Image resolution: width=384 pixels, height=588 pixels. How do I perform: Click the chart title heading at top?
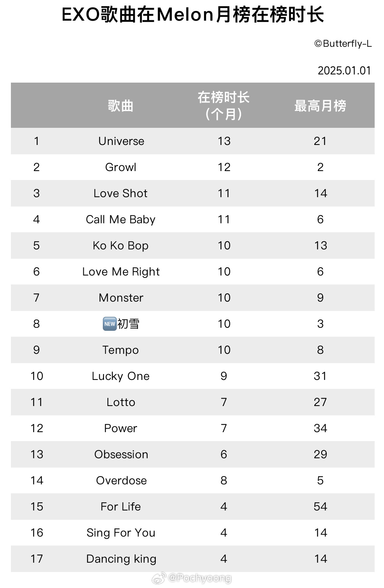point(192,15)
